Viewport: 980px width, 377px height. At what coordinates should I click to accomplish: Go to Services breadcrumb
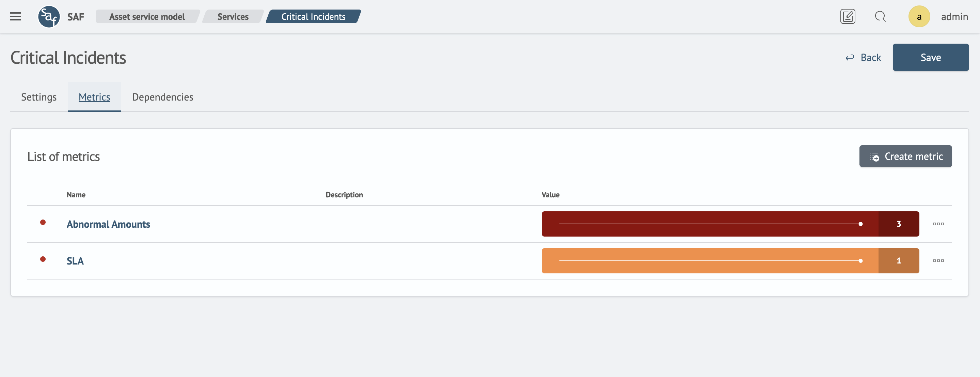[233, 16]
